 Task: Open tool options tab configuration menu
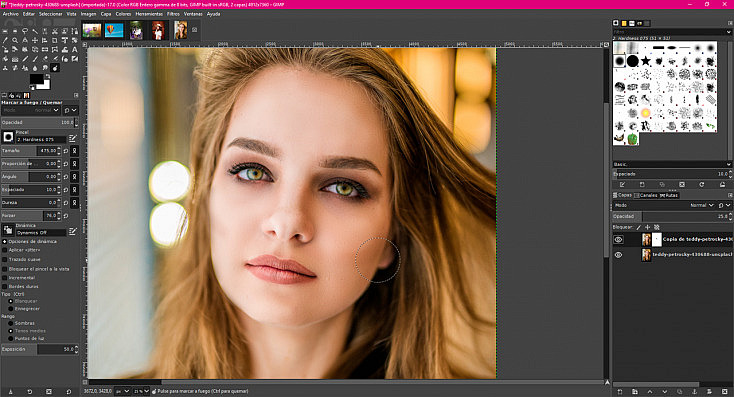coord(76,95)
